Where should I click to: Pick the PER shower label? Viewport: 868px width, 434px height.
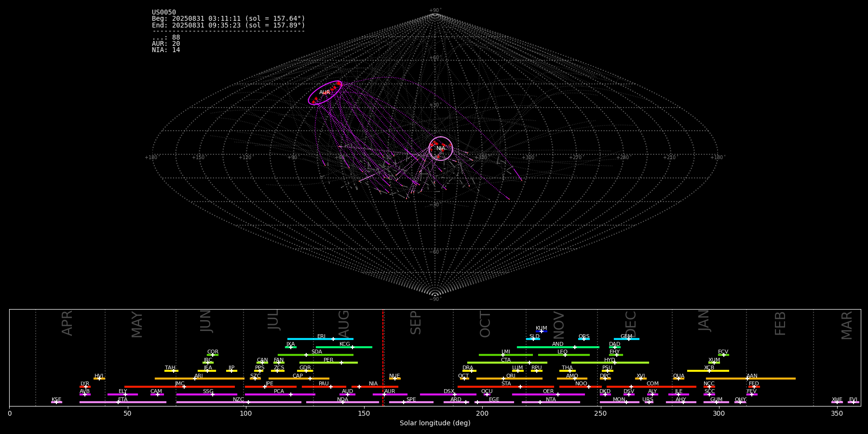(x=328, y=360)
